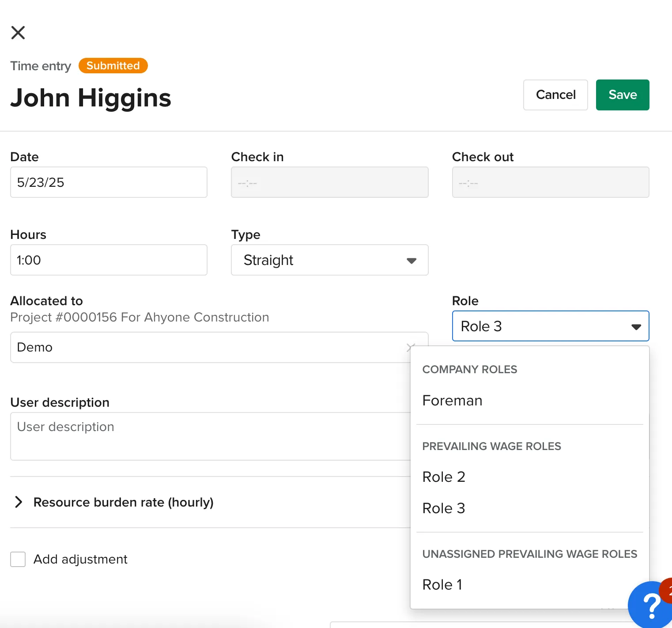Focus the Hours input showing 1:00
The height and width of the screenshot is (628, 672).
[x=109, y=260]
